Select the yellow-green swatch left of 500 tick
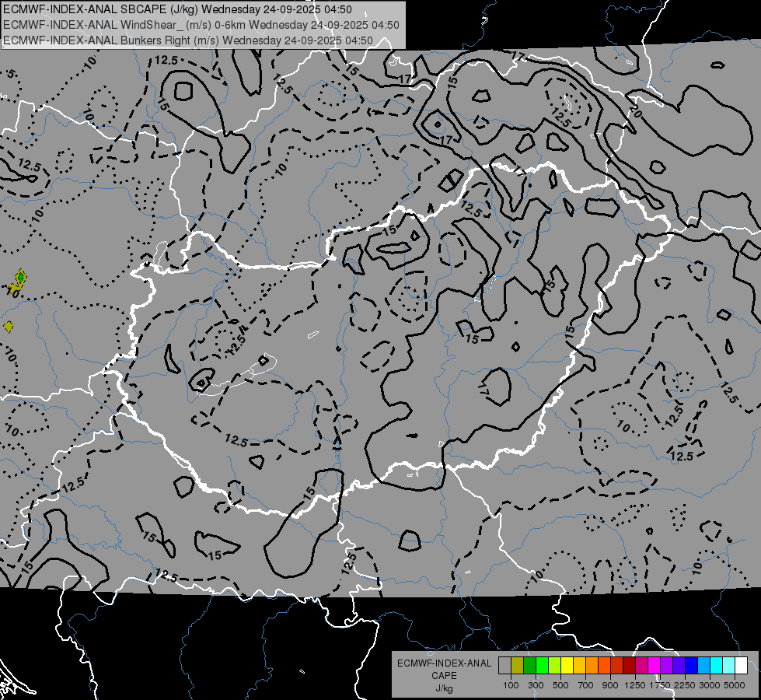Image resolution: width=761 pixels, height=700 pixels. click(555, 666)
